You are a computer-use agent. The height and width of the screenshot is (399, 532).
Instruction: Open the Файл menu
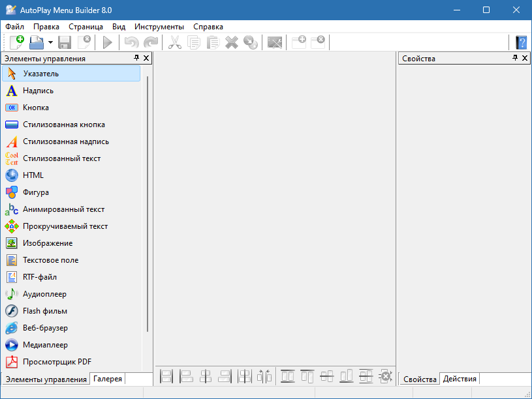click(14, 27)
